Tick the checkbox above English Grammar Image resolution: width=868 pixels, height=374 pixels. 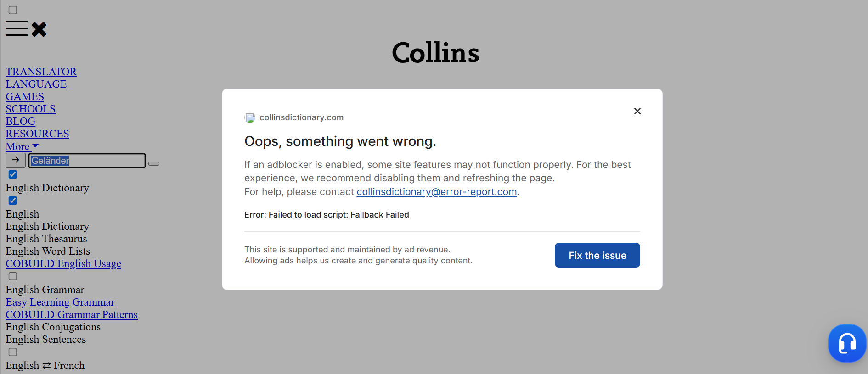point(13,276)
